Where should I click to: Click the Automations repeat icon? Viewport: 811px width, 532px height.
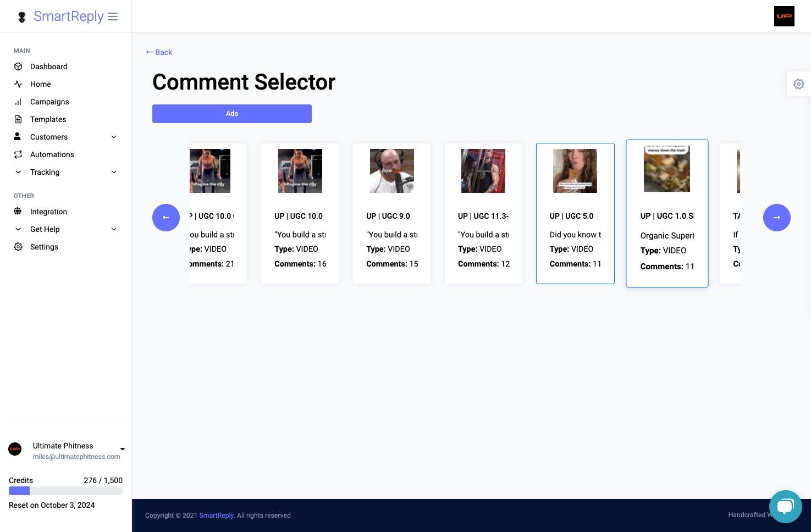click(x=18, y=154)
